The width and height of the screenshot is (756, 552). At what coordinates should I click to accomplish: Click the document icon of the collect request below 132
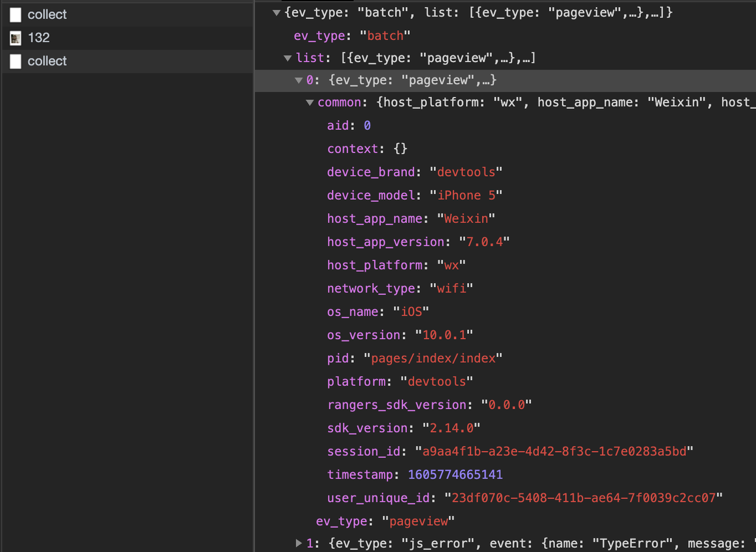tap(15, 61)
